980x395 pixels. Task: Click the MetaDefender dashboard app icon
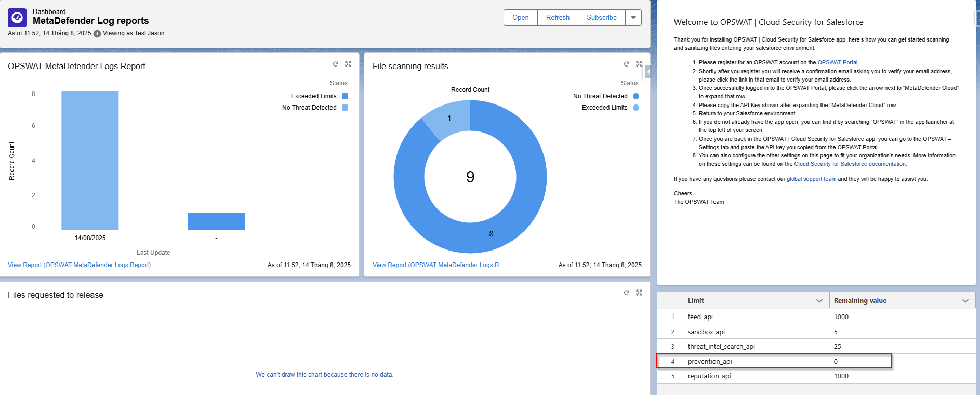(x=17, y=18)
